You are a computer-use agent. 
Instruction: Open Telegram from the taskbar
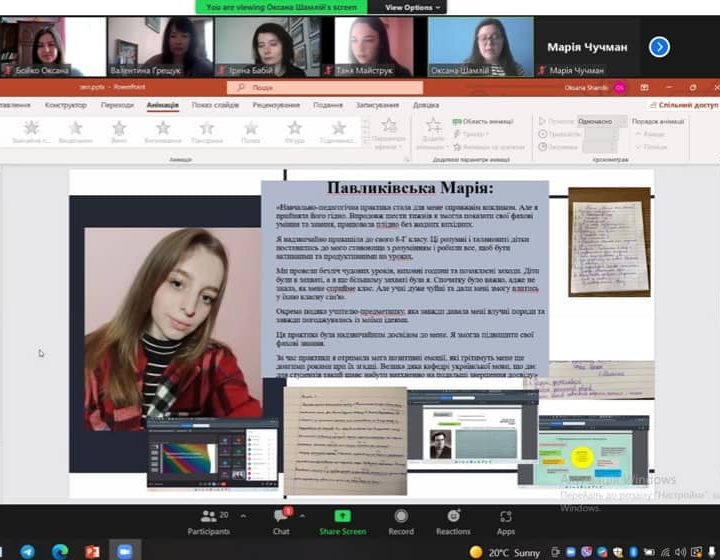[27, 551]
